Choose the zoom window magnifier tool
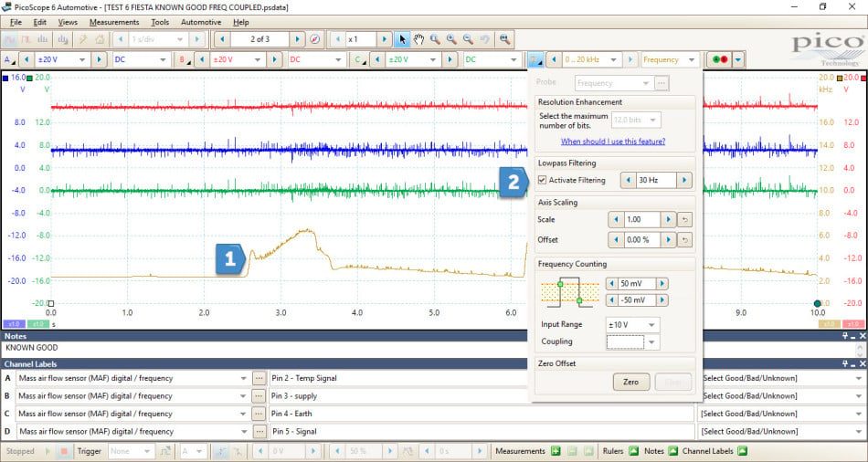Image resolution: width=868 pixels, height=462 pixels. click(435, 39)
